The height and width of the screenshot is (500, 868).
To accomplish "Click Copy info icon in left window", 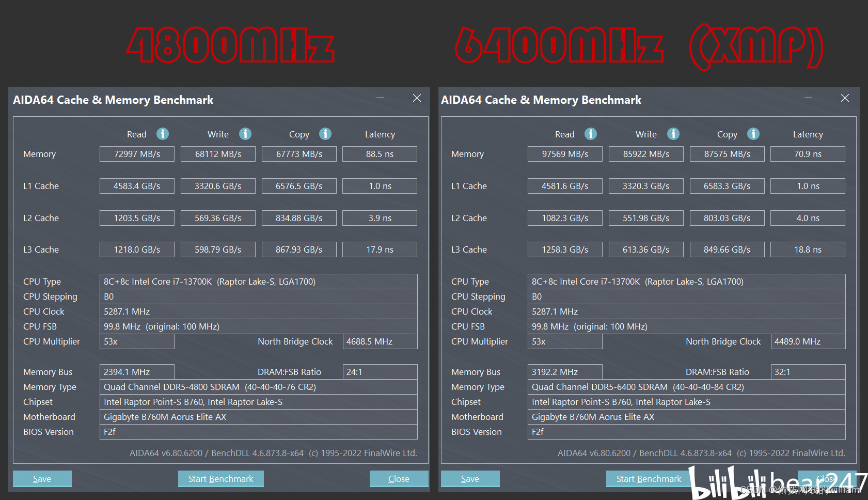I will tap(325, 134).
